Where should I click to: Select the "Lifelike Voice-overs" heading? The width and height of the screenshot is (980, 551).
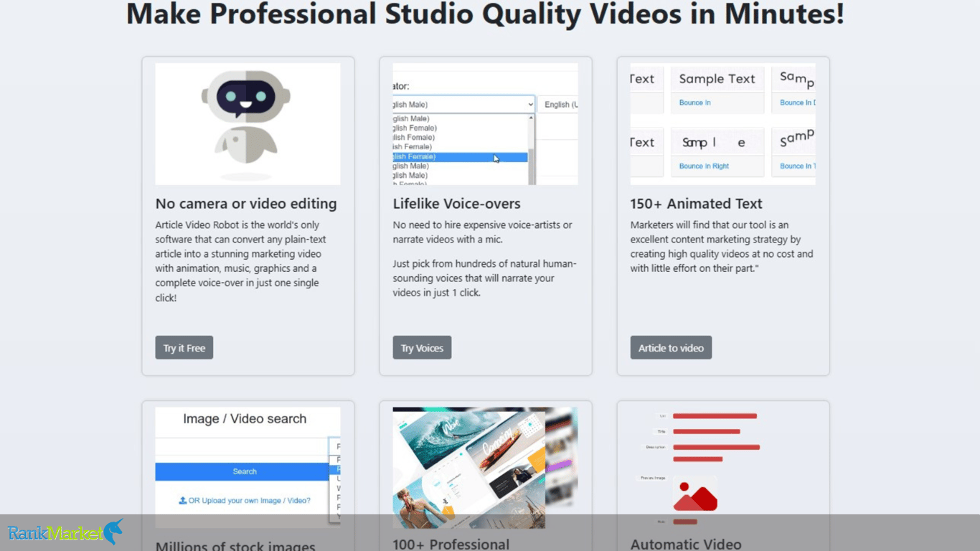[x=457, y=204]
